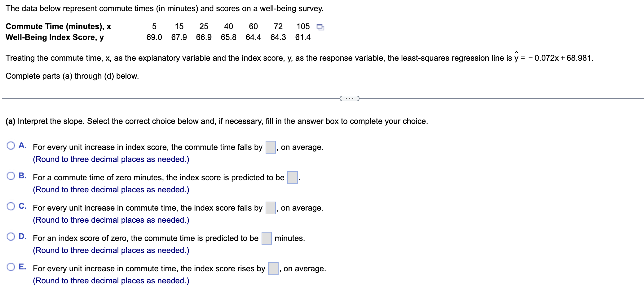644x288 pixels.
Task: Click the well-being score value 69.0
Action: pos(154,37)
